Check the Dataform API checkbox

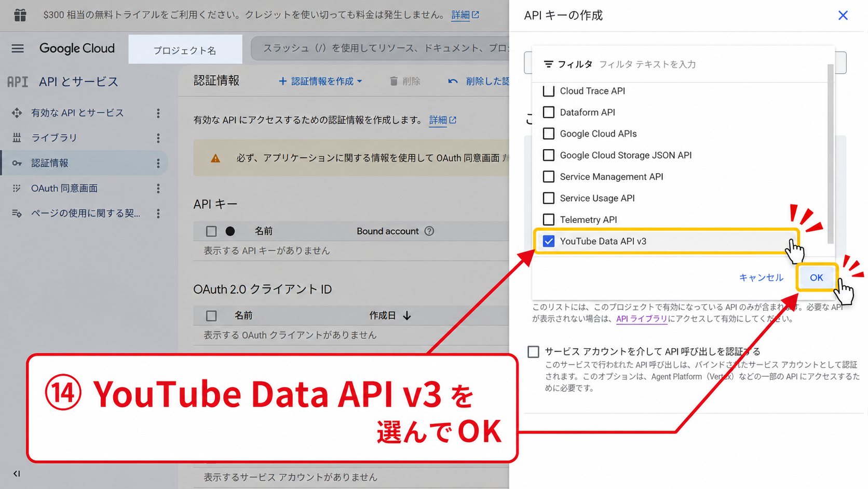[x=549, y=112]
